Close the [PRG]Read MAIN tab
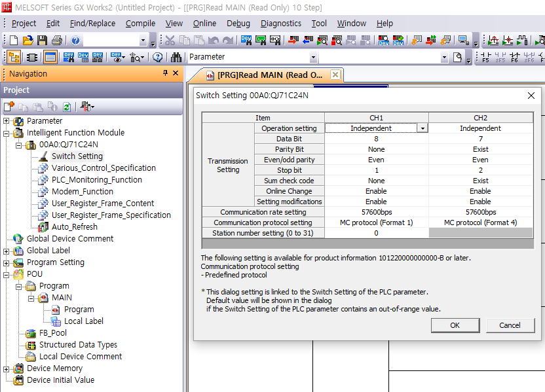The image size is (545, 392). (335, 75)
